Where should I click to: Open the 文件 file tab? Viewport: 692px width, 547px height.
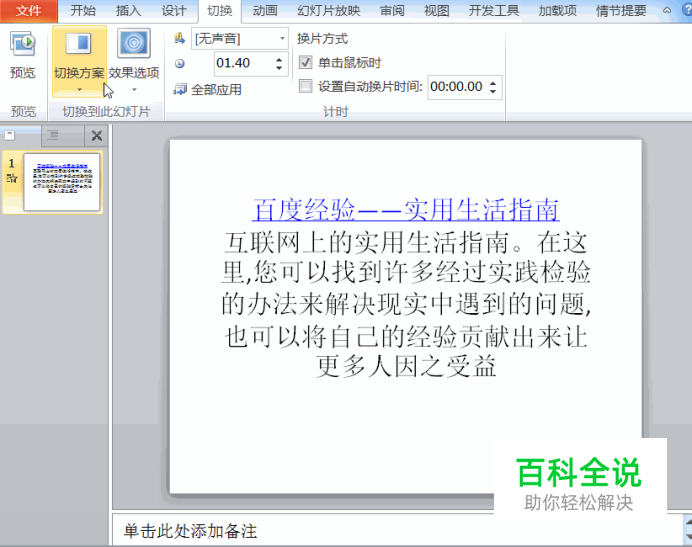tap(29, 11)
